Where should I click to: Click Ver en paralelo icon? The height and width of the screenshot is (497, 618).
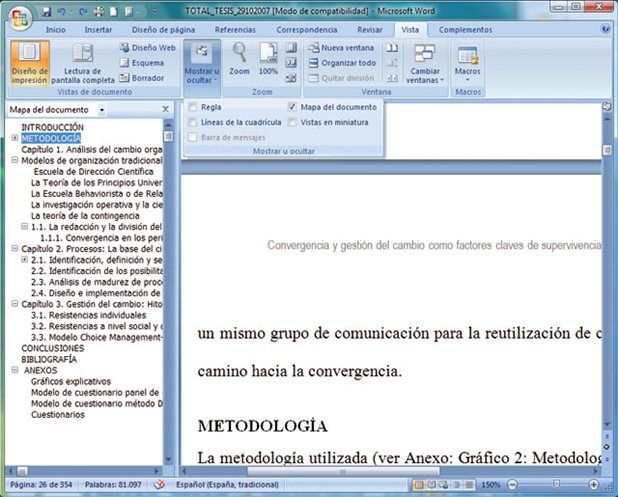click(x=392, y=48)
